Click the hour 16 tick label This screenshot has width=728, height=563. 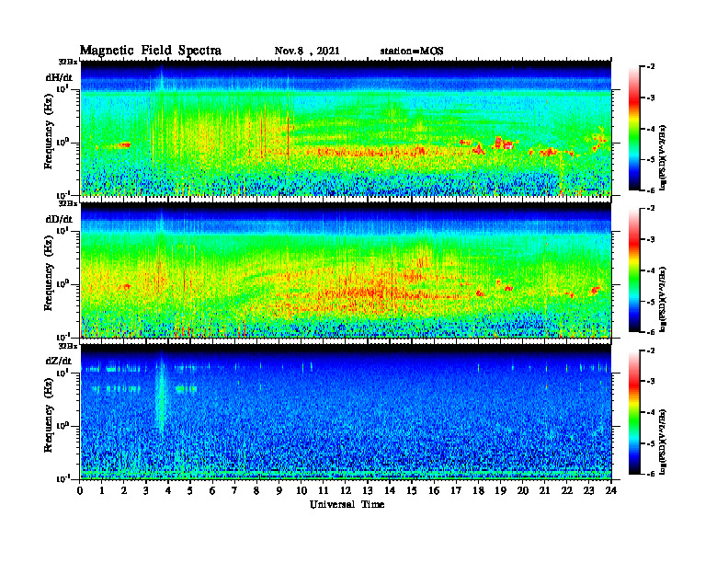(434, 490)
